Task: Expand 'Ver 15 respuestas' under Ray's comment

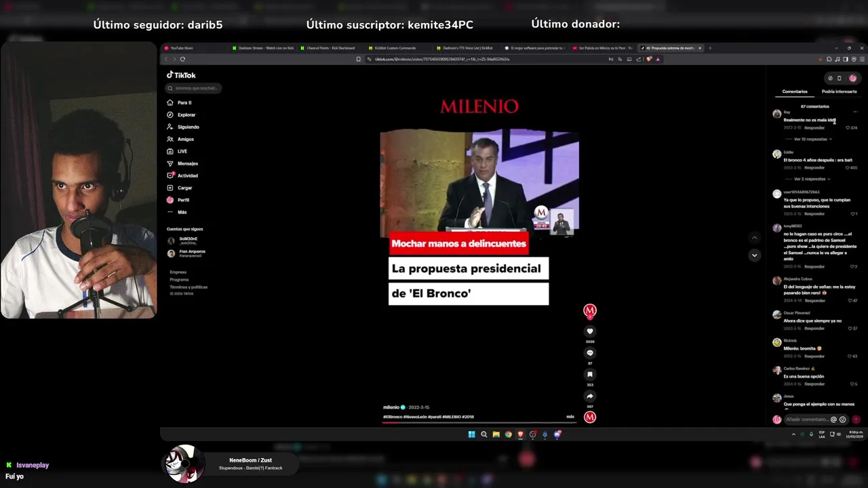Action: [x=812, y=139]
